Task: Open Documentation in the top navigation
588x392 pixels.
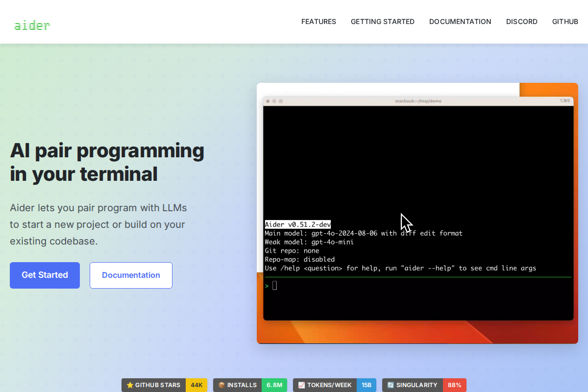Action: pos(460,22)
